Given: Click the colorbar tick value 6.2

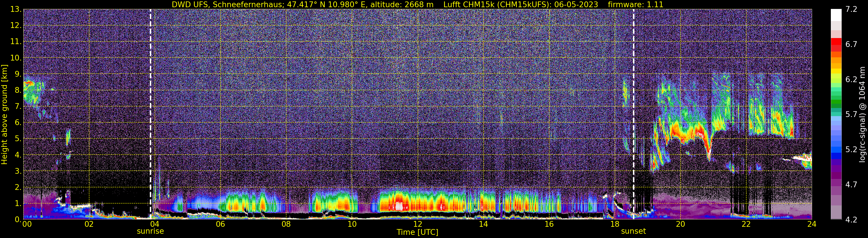Looking at the screenshot, I should point(851,79).
